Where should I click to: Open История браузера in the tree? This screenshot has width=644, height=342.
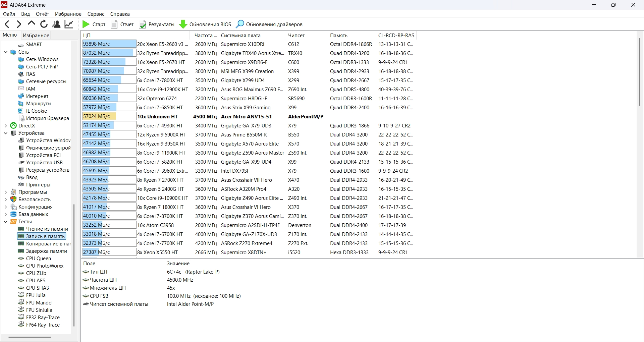[44, 118]
